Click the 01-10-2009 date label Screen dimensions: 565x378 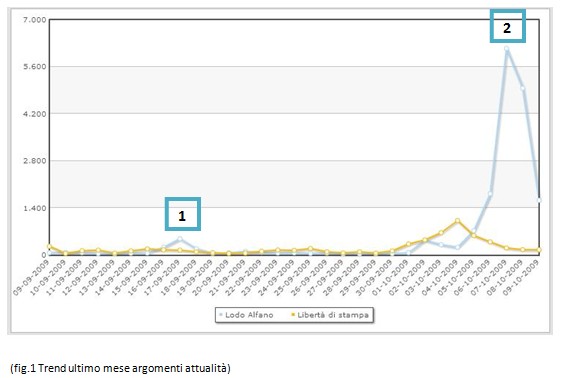pos(391,278)
